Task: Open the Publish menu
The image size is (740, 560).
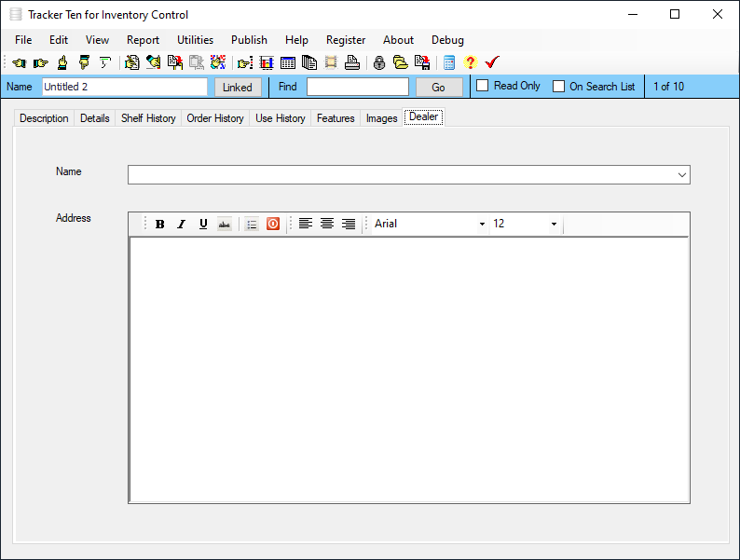Action: [249, 40]
